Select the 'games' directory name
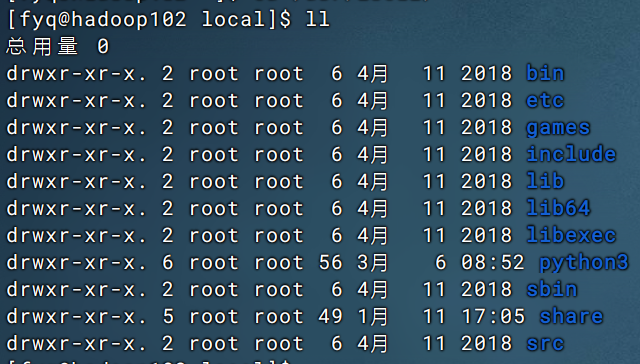 (558, 128)
